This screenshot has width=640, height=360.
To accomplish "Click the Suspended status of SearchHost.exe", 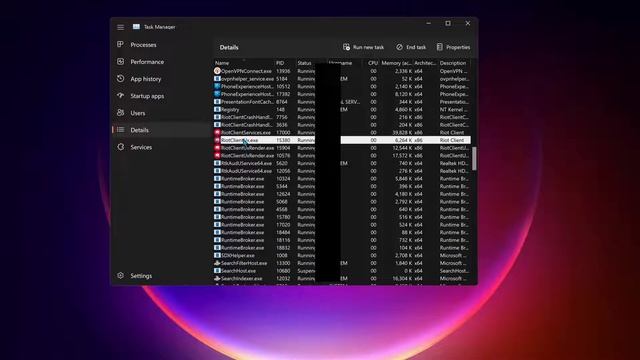I will tap(306, 271).
